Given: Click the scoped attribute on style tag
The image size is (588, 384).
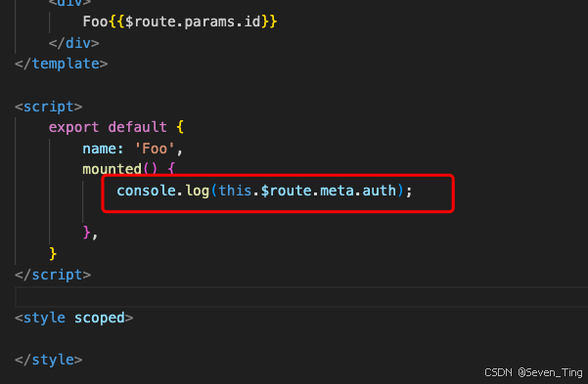Looking at the screenshot, I should pyautogui.click(x=100, y=319).
